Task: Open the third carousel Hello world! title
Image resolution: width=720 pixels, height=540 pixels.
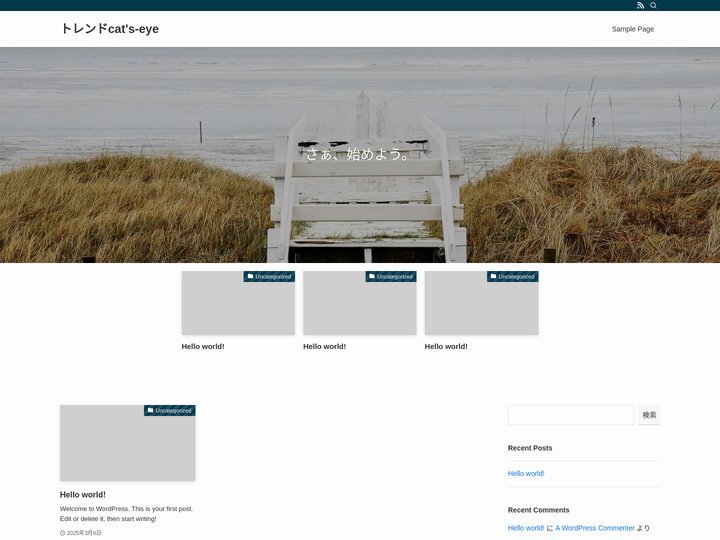Action: click(446, 347)
